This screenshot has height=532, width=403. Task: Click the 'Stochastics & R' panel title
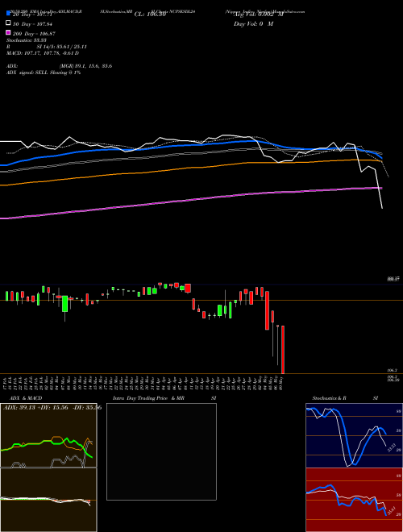[x=329, y=398]
